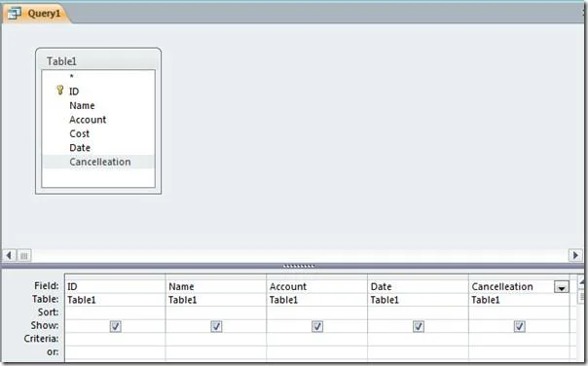Click Table cell under Account column
The image size is (588, 366).
click(316, 300)
